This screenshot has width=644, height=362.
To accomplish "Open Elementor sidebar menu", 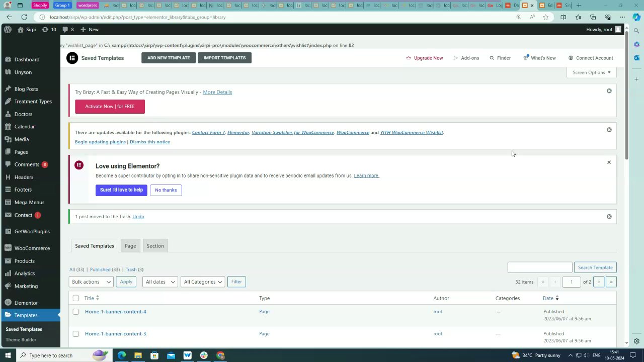I will click(26, 303).
